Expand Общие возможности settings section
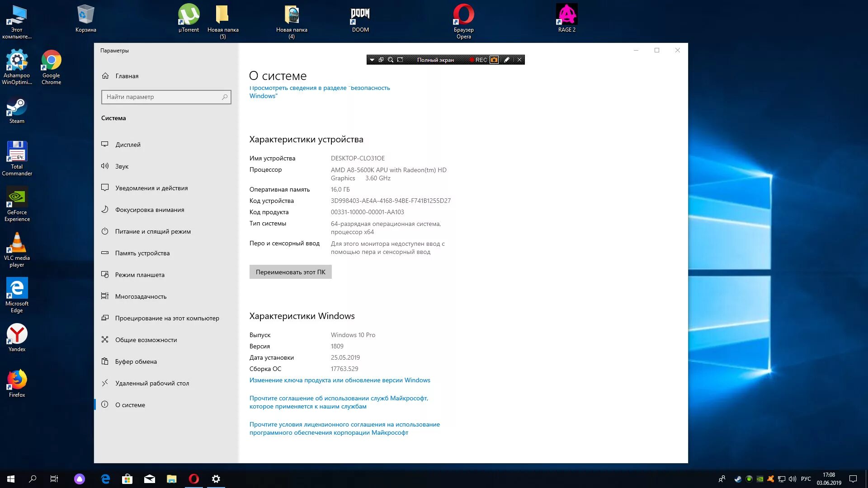 click(146, 340)
